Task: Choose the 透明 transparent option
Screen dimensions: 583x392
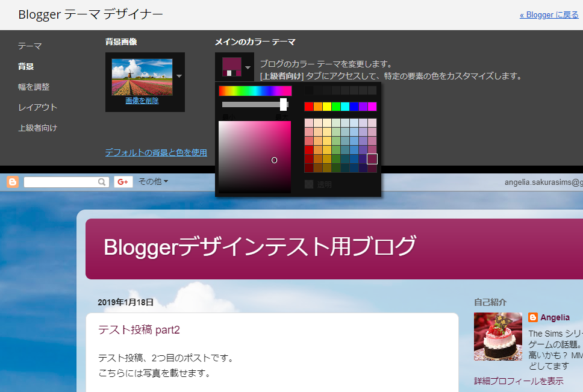Action: (x=318, y=184)
